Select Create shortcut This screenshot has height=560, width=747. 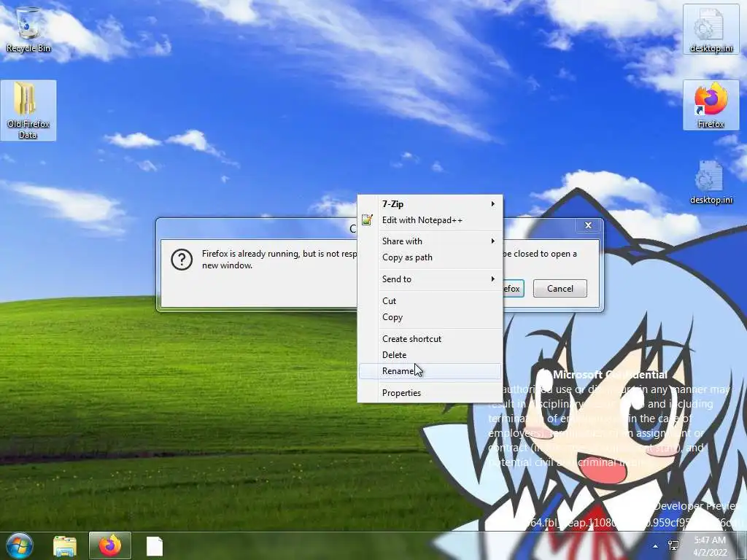(x=430, y=339)
